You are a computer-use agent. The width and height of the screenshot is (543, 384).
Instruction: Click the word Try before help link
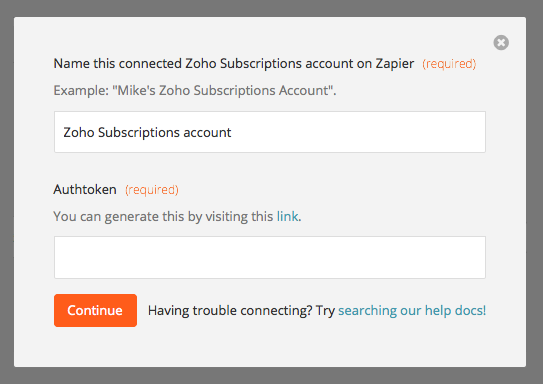325,311
